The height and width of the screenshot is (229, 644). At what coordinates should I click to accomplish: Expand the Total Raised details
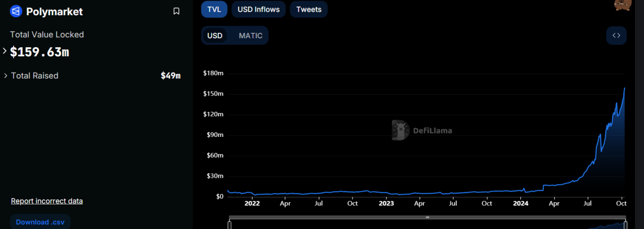[x=6, y=75]
